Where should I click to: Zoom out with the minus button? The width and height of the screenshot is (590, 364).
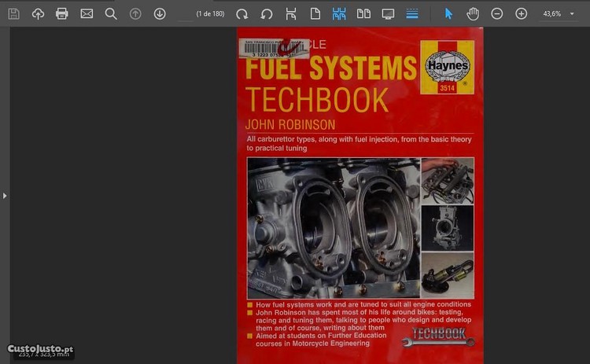pyautogui.click(x=497, y=14)
